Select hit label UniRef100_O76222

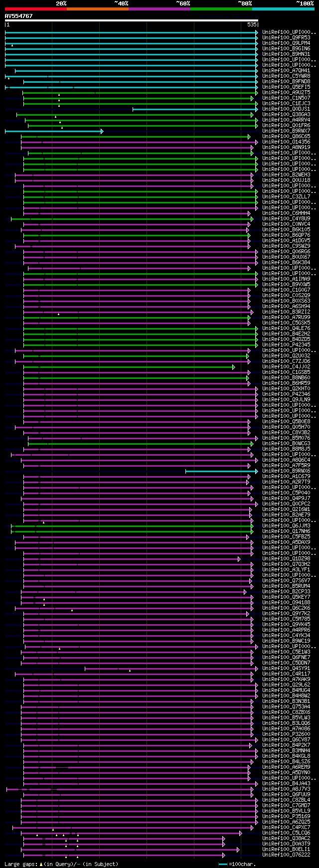click(286, 855)
